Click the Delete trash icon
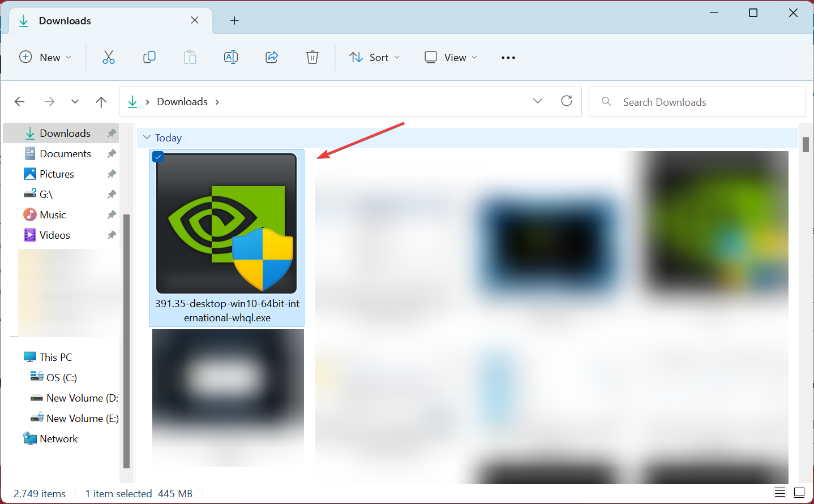Image resolution: width=814 pixels, height=504 pixels. [312, 57]
